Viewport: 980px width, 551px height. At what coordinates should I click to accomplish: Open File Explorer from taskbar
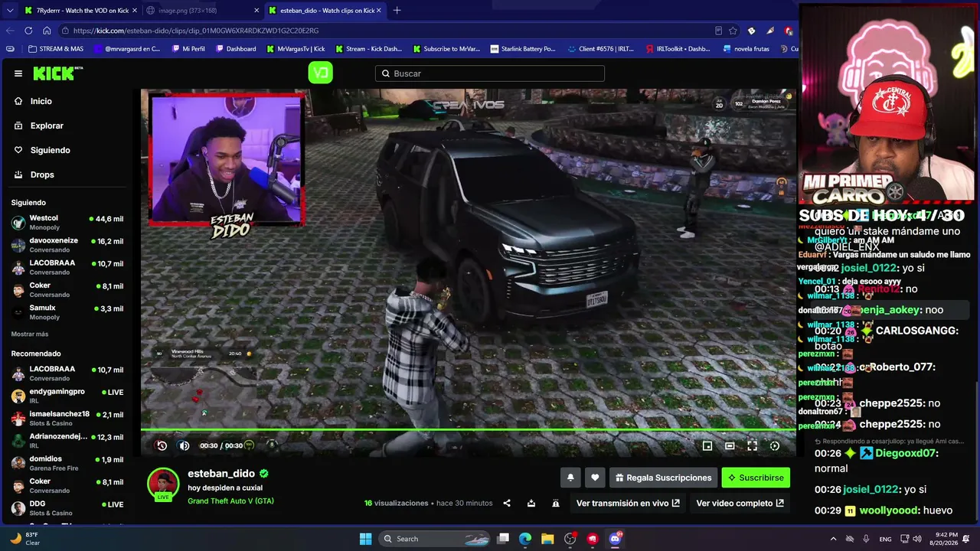click(547, 539)
